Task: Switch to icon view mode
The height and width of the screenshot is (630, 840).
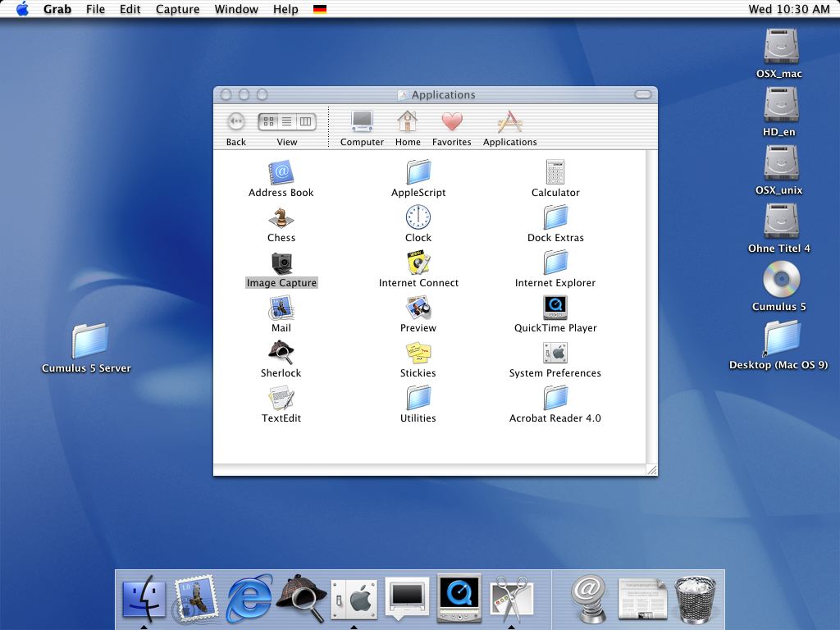Action: [268, 121]
